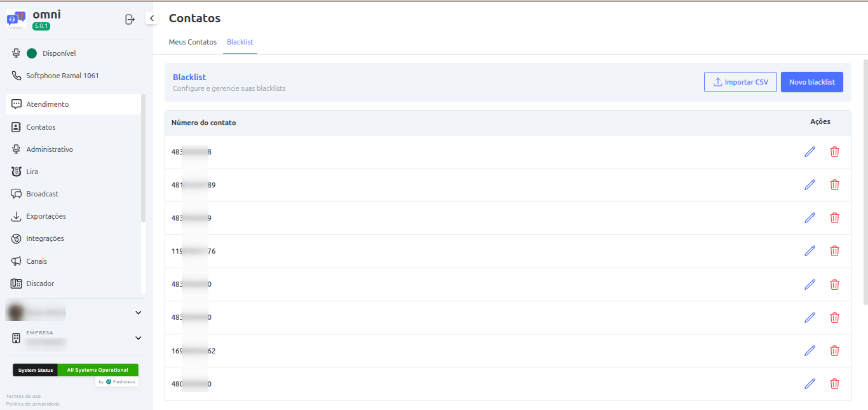Open Atendimento in the sidebar
Screen dimensions: 868x410
(x=47, y=104)
